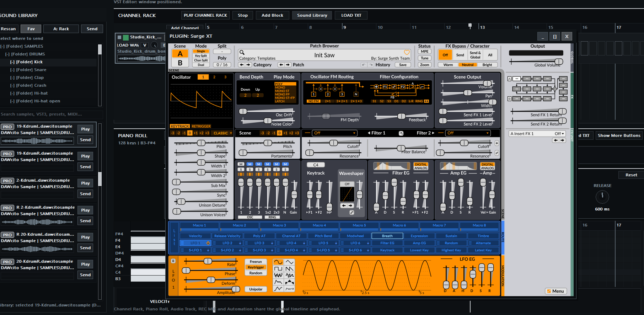Viewport: 644px width, 315px height.
Task: Click previous Insert FX arrow in FX unit
Action: pyautogui.click(x=556, y=140)
